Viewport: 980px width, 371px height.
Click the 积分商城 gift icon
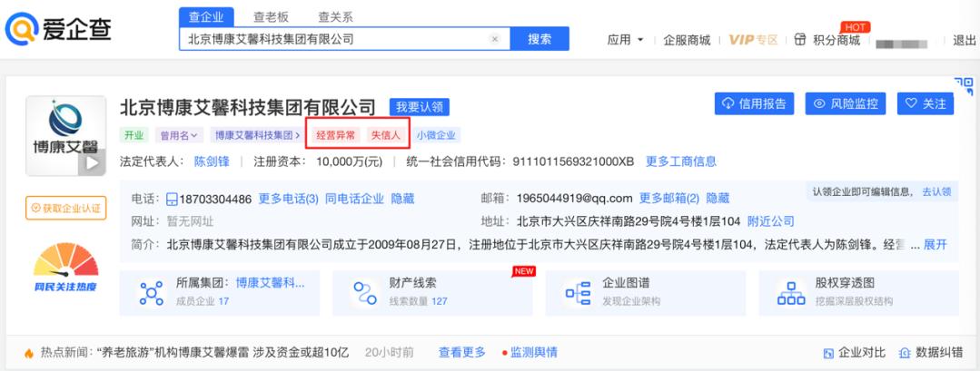(800, 39)
